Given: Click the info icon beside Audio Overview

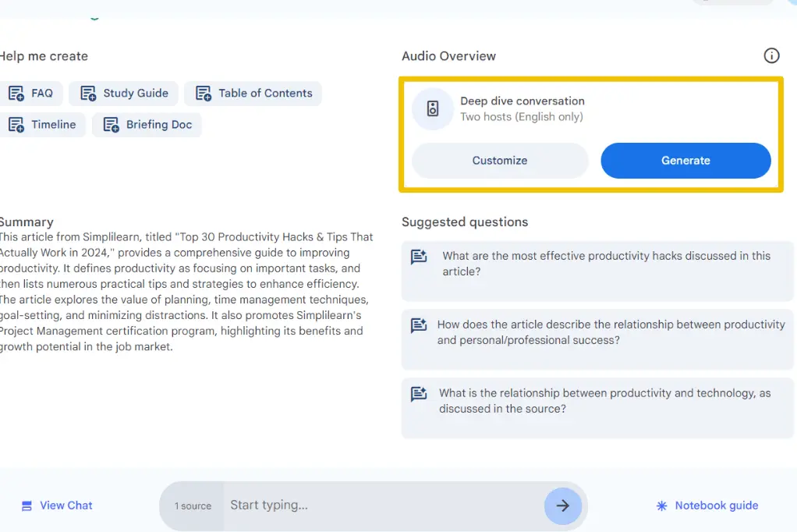Looking at the screenshot, I should (771, 55).
